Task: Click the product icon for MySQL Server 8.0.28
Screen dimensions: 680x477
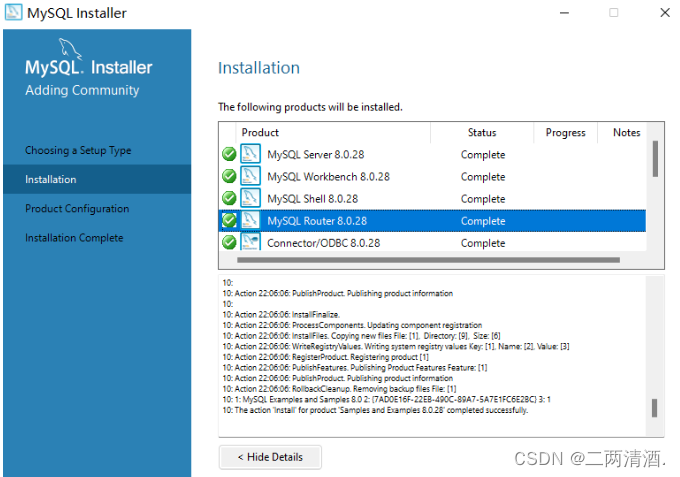Action: tap(250, 154)
